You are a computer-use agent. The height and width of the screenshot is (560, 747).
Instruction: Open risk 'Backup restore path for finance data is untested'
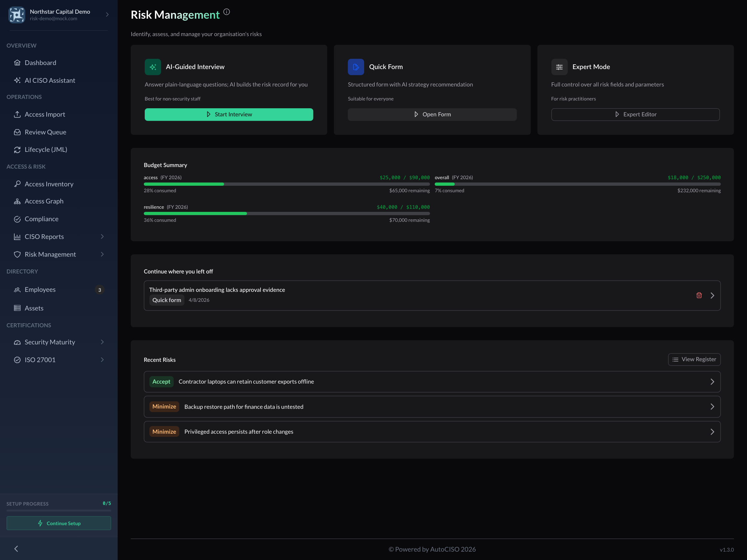tap(432, 407)
